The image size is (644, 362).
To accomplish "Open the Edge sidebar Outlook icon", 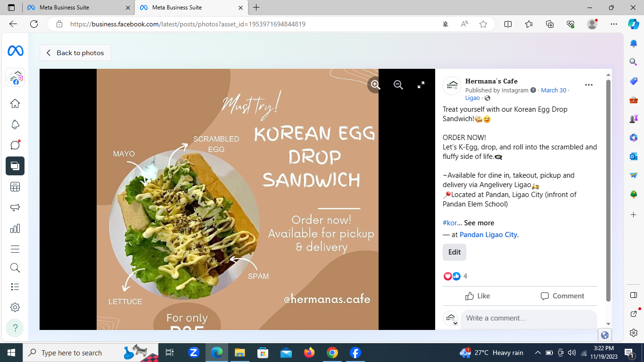I will click(x=634, y=156).
